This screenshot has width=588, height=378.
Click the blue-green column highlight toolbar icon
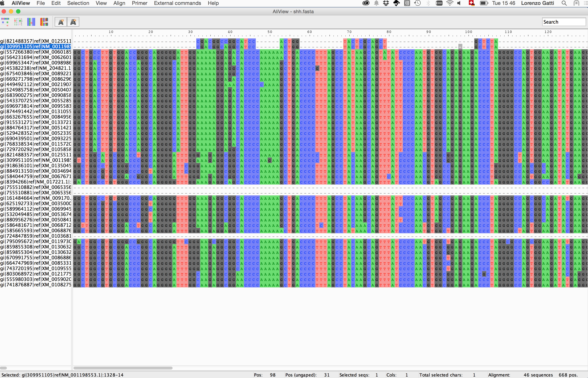31,22
